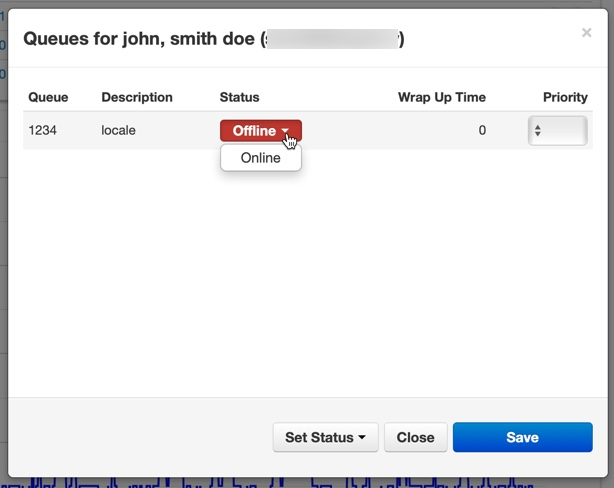The image size is (614, 488).
Task: Click the Status column header
Action: (x=239, y=97)
